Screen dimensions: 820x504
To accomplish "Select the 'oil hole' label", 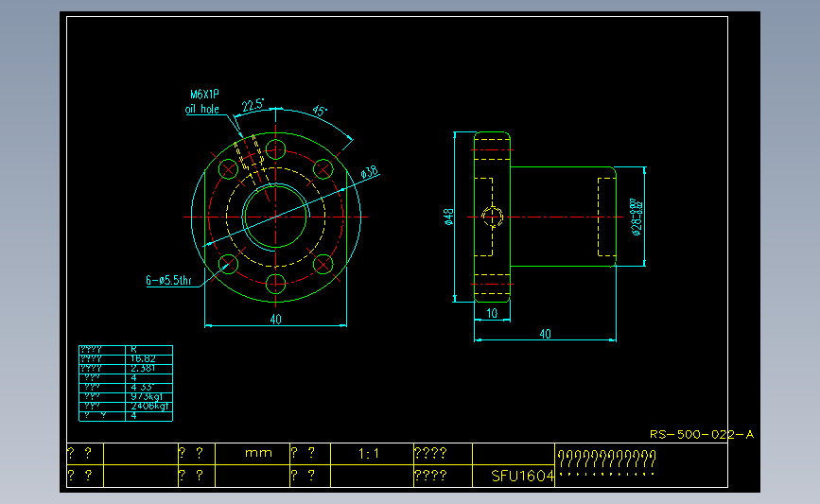I will click(201, 109).
